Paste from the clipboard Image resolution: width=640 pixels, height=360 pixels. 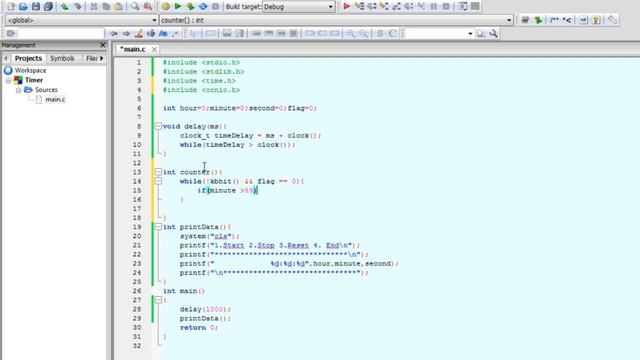coord(118,6)
